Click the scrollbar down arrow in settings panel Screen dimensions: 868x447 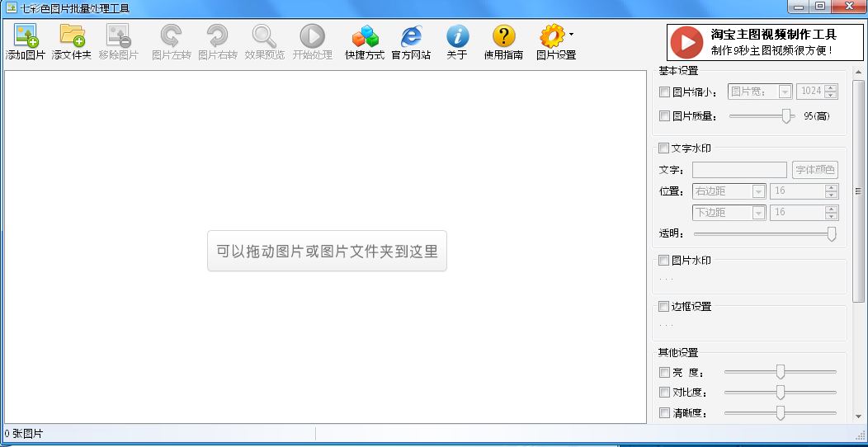pyautogui.click(x=859, y=416)
